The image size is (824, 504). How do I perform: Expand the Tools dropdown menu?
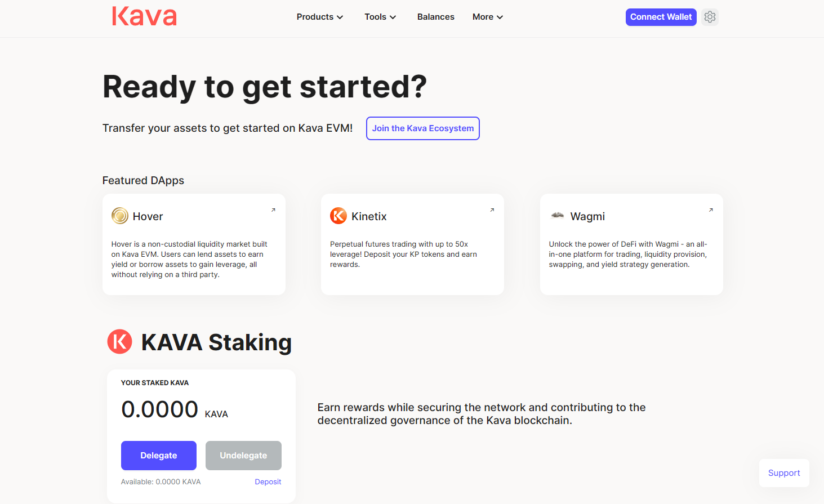(x=380, y=17)
